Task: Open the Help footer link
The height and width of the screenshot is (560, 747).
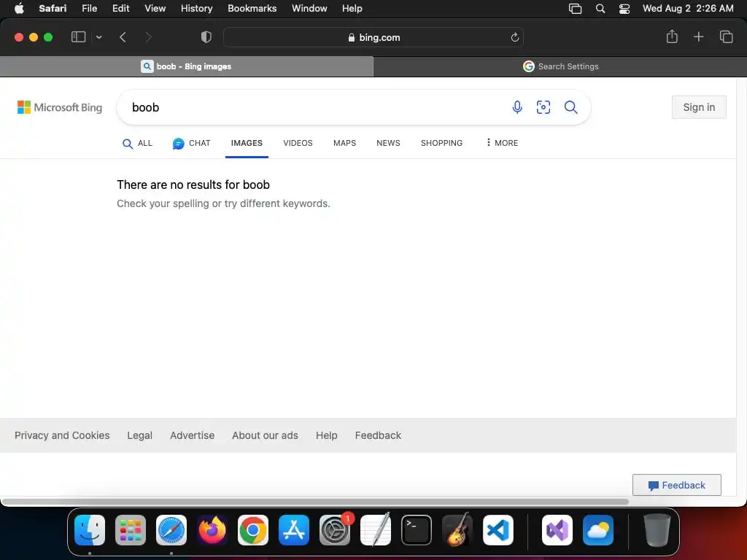Action: tap(326, 435)
